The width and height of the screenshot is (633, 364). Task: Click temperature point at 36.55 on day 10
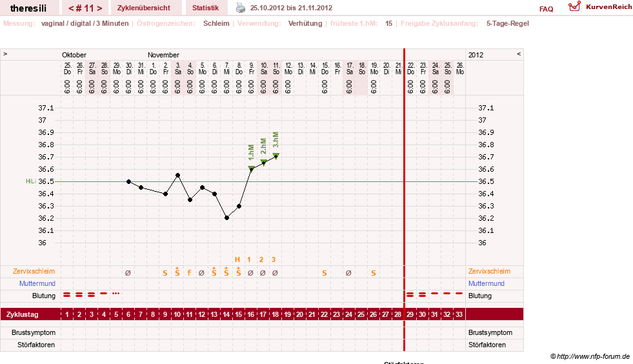tap(177, 176)
